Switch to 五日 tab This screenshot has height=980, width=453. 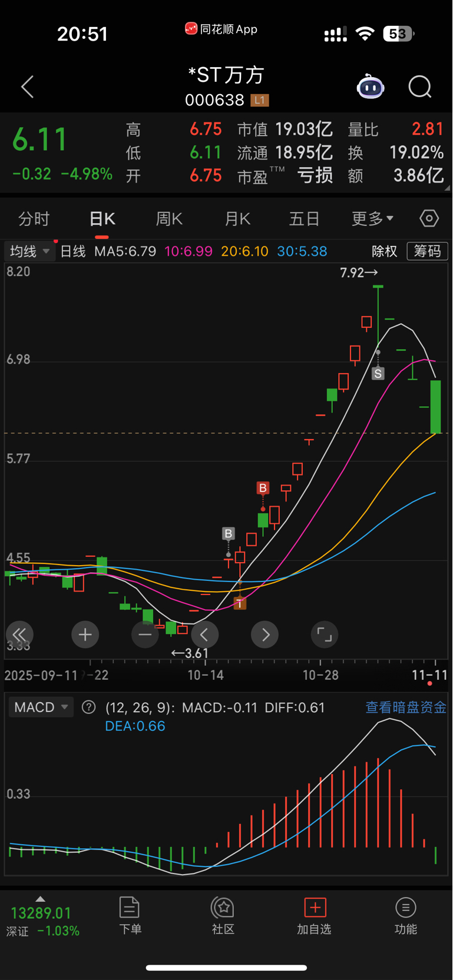click(x=305, y=219)
